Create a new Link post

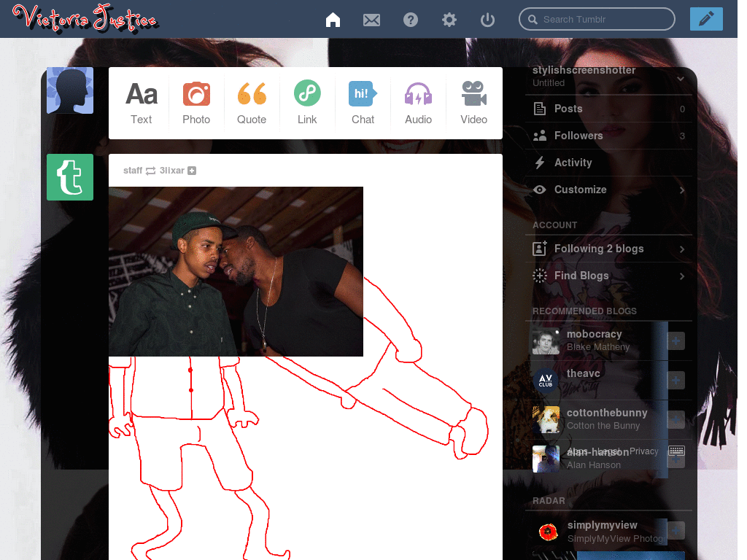tap(307, 103)
